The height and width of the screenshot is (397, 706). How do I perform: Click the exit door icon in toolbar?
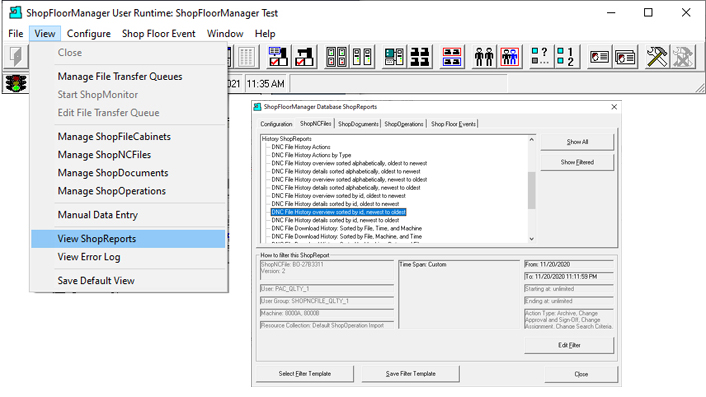tap(16, 57)
